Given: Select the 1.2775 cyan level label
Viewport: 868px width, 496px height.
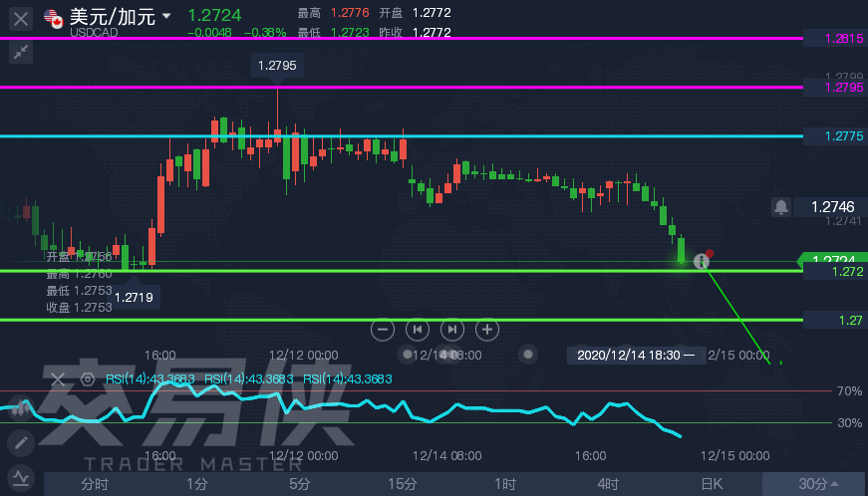Looking at the screenshot, I should [836, 136].
